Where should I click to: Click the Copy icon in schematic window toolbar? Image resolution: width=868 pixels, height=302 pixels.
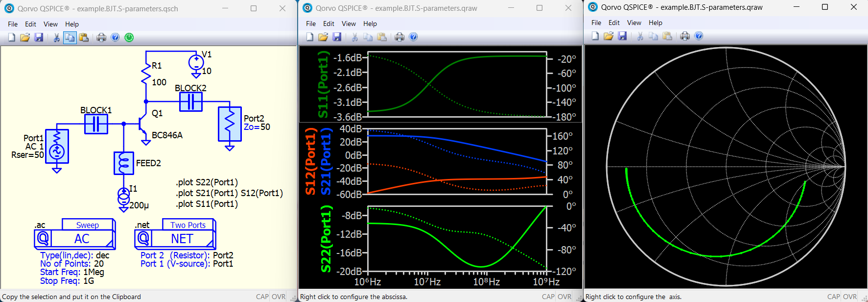pyautogui.click(x=70, y=37)
